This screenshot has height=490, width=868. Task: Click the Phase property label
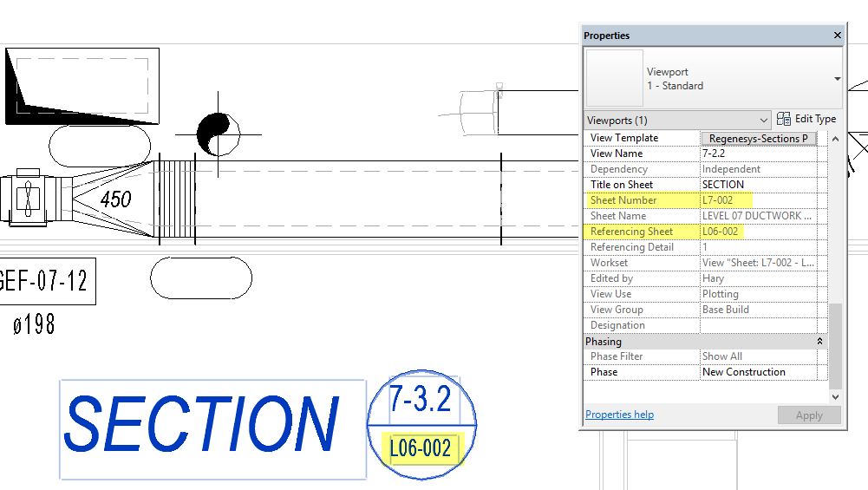[604, 372]
